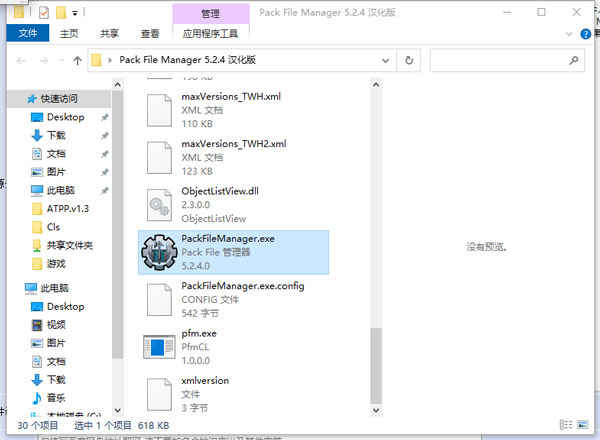Image resolution: width=600 pixels, height=440 pixels.
Task: Click file list scroll down arrow
Action: click(376, 411)
